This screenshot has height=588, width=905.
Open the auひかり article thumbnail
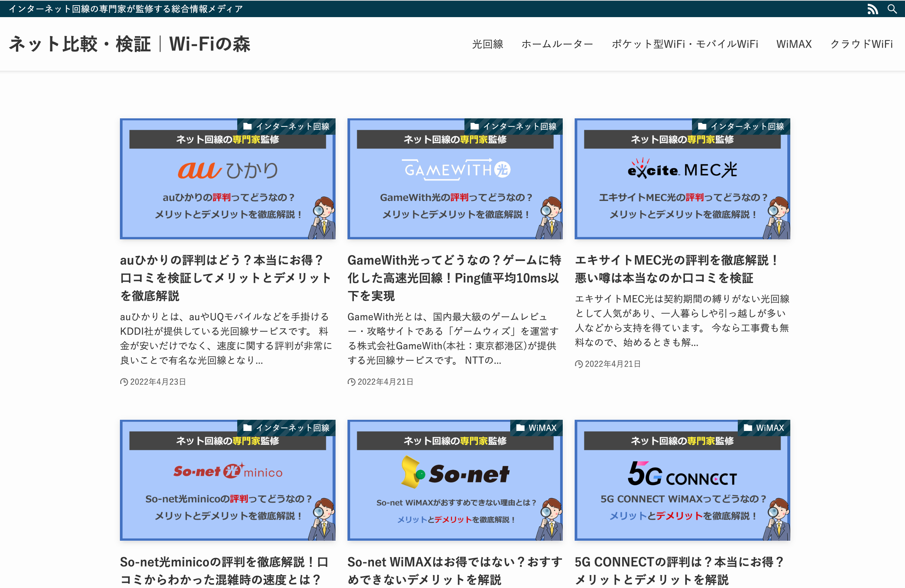(228, 179)
